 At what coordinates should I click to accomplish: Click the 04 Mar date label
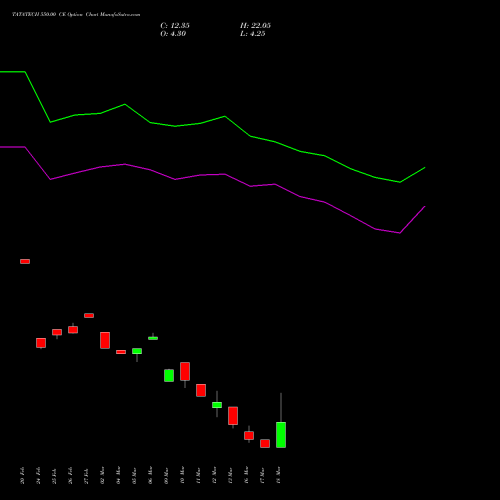118,476
